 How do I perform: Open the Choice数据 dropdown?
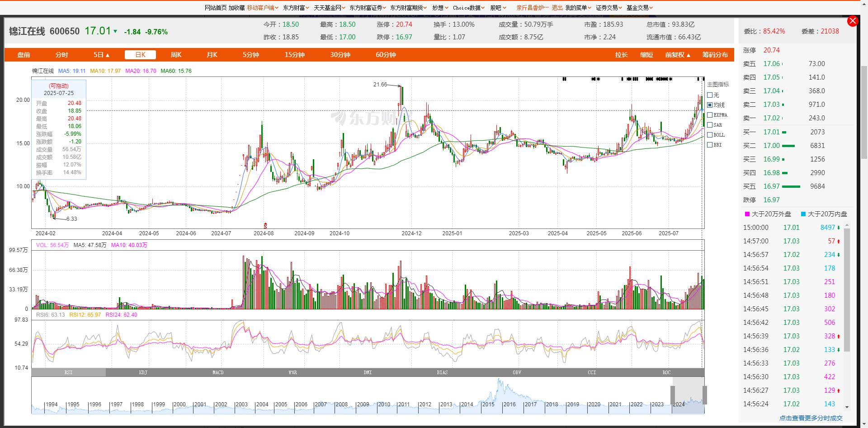[469, 8]
